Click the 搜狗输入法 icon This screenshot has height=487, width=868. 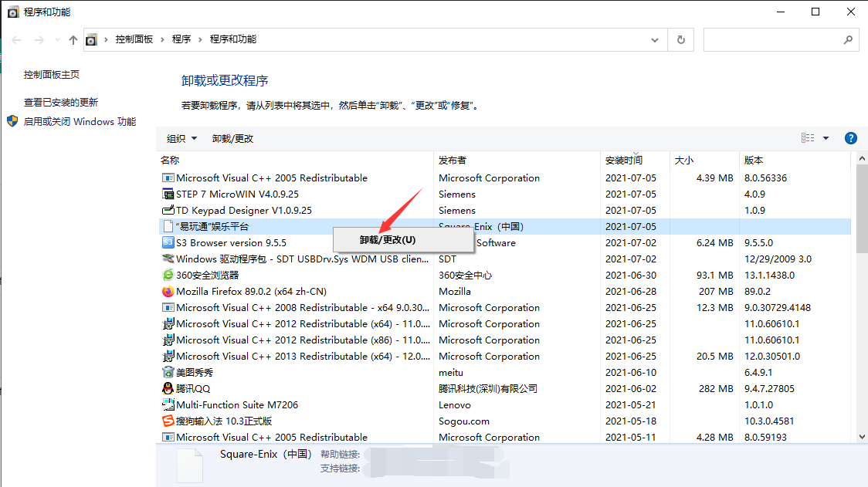168,421
